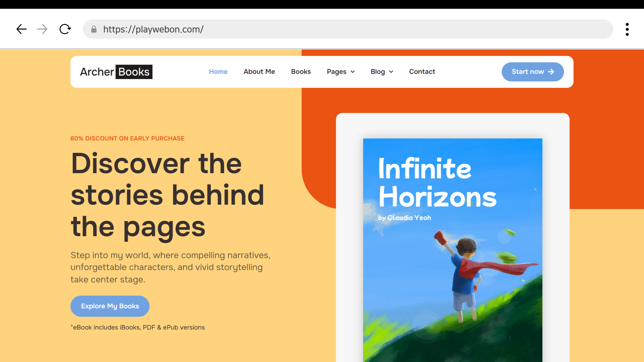Screen dimensions: 644x362
Task: Expand the Blog dropdown chevron
Action: tap(391, 72)
